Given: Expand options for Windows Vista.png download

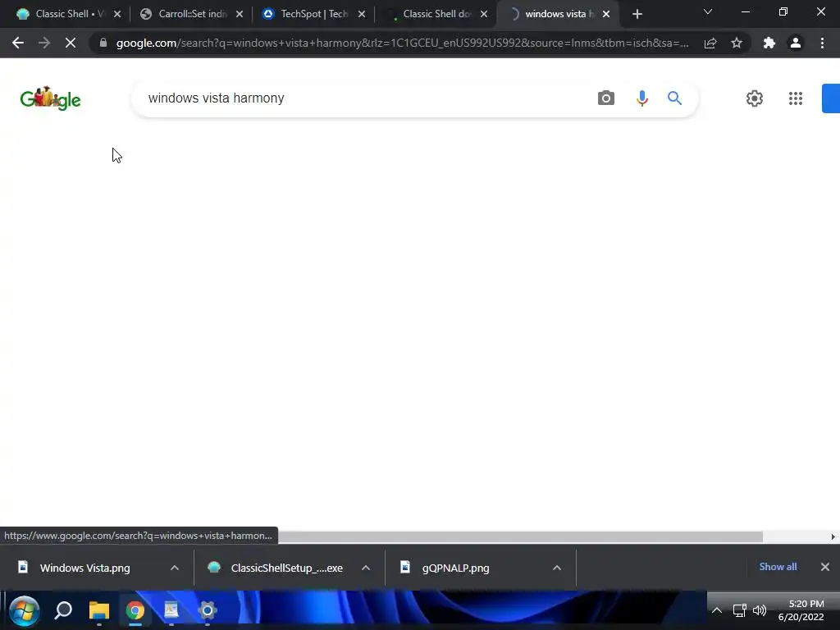Looking at the screenshot, I should click(175, 568).
